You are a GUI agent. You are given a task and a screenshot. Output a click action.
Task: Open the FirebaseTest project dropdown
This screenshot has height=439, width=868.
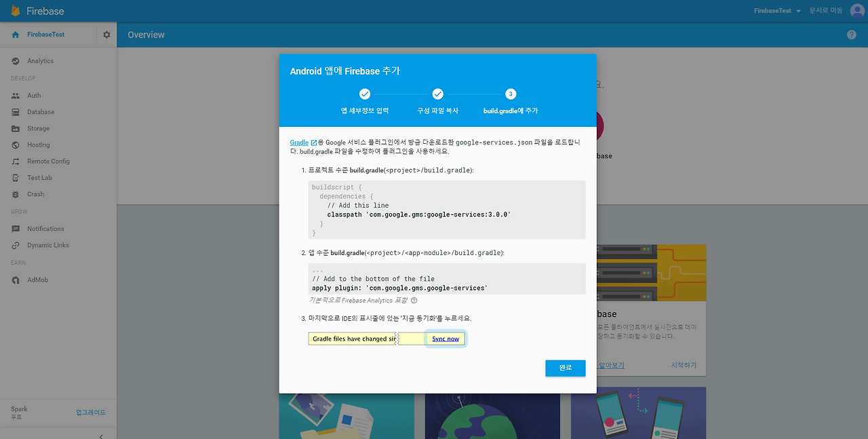click(777, 11)
